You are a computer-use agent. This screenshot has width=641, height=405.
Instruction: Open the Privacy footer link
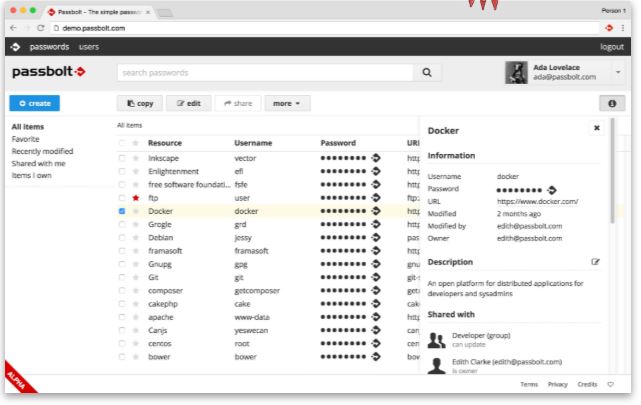click(x=558, y=384)
